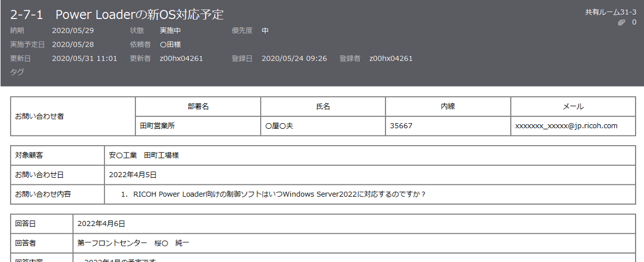Select the 納期 date 2020/05/29
The image size is (644, 262).
click(x=72, y=30)
